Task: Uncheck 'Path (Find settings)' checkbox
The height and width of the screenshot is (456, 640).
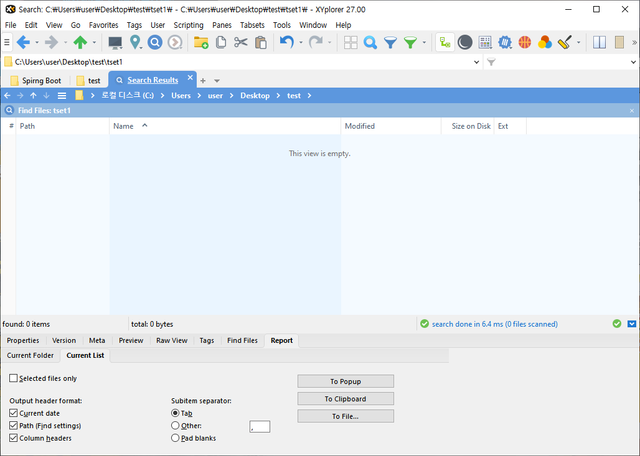Action: pyautogui.click(x=13, y=425)
